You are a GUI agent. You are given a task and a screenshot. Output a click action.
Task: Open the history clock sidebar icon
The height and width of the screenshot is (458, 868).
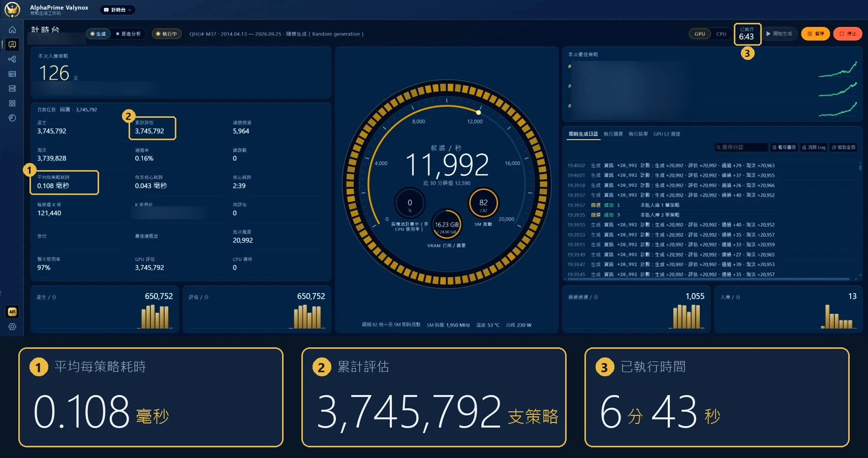coord(12,118)
